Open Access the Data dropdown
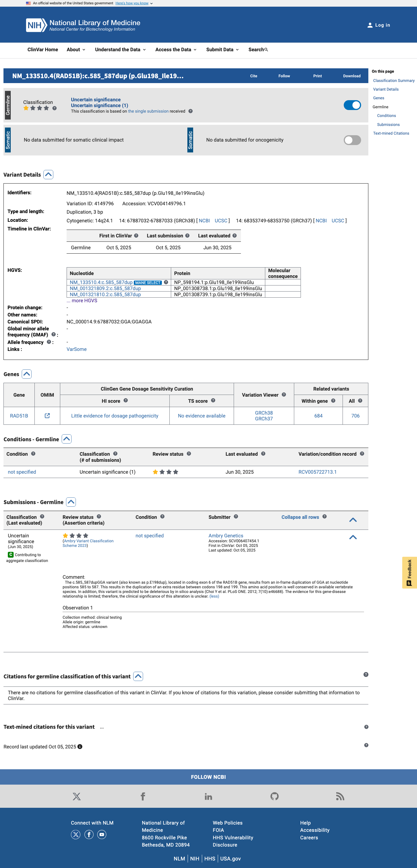The width and height of the screenshot is (417, 868). click(x=175, y=50)
